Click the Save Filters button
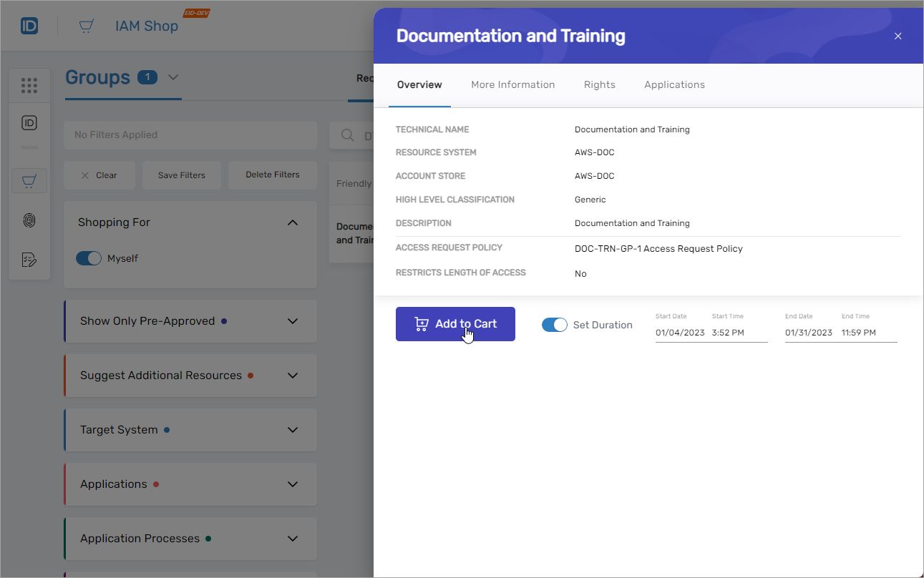Screen dimensions: 924x578 [182, 175]
